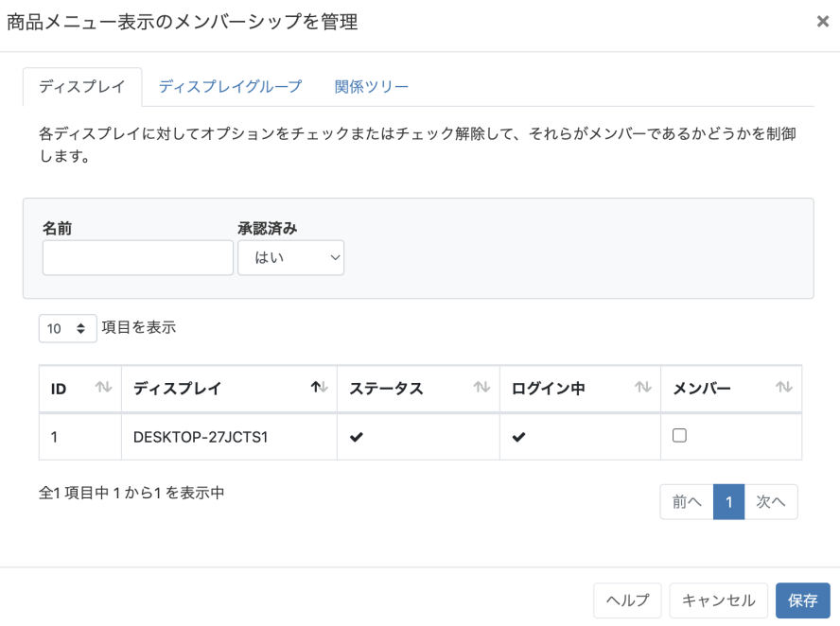Focus the 名前 filter text field

pyautogui.click(x=138, y=257)
